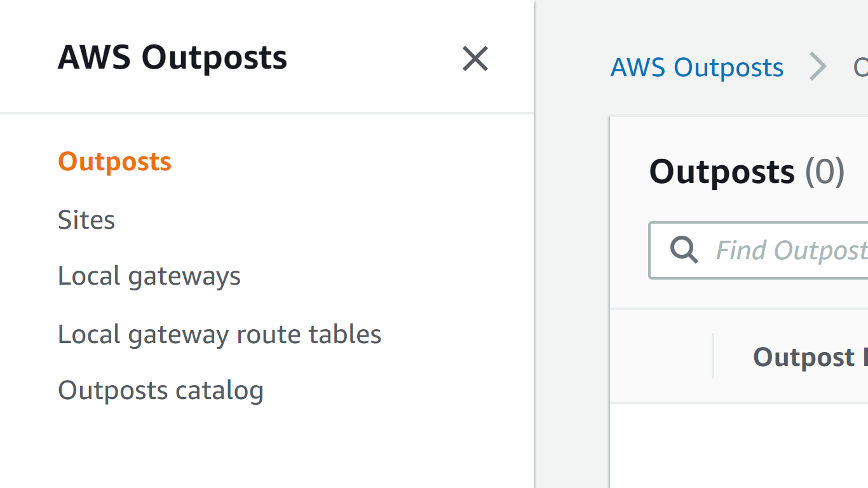
Task: Dismiss the navigation pane with the close icon
Action: tap(475, 58)
